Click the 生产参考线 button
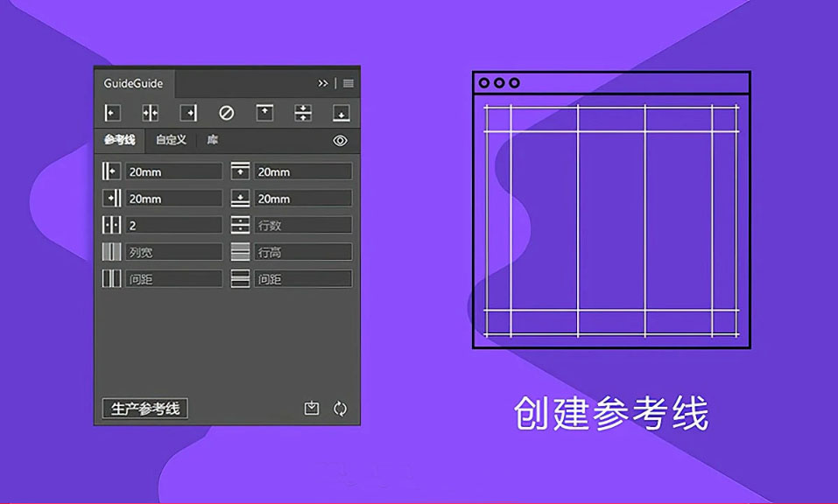 (144, 409)
